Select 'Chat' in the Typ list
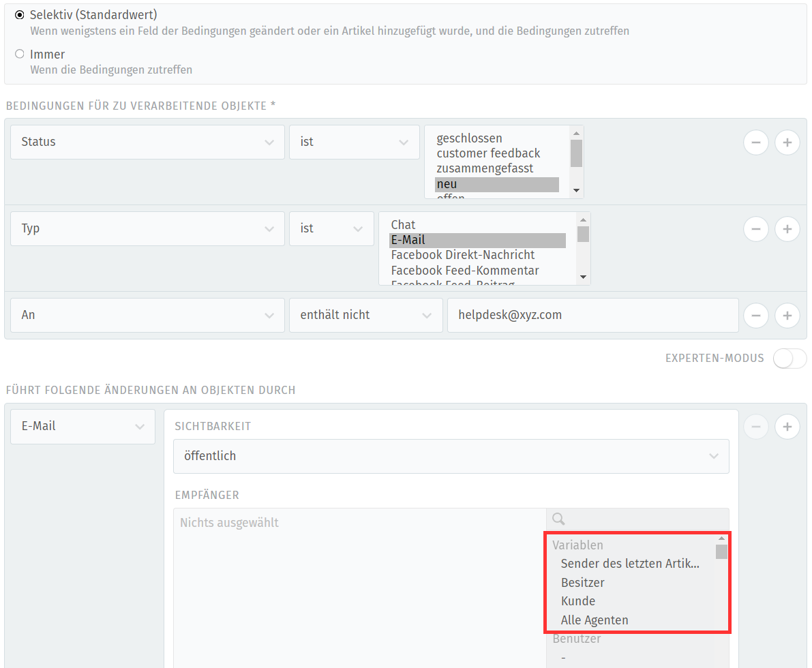Image resolution: width=812 pixels, height=668 pixels. (x=477, y=225)
